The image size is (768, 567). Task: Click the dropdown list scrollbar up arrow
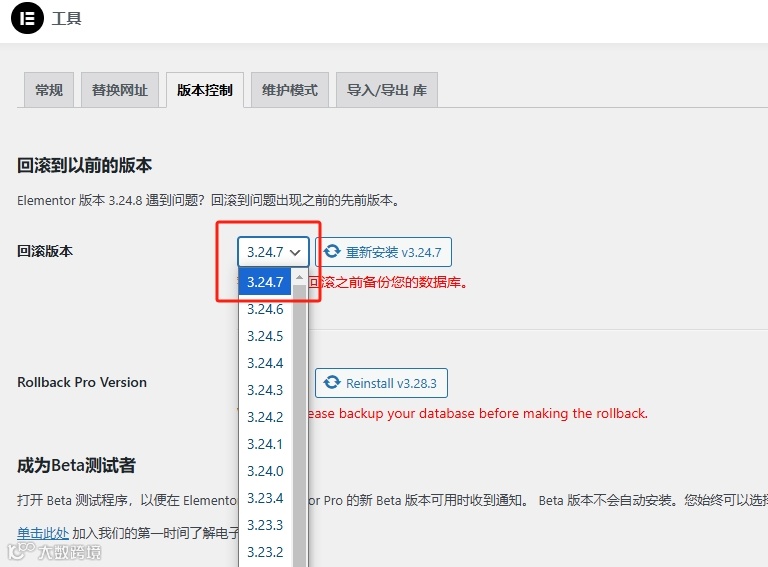[x=299, y=277]
